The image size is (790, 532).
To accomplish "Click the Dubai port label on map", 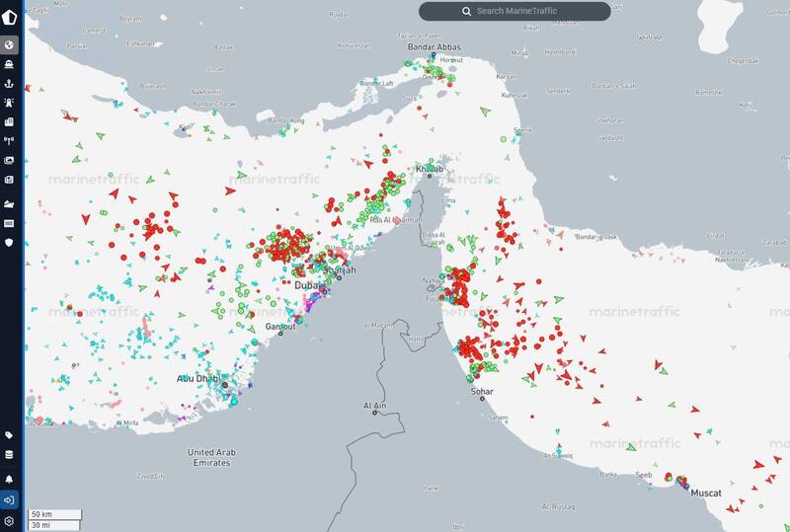I will pos(308,285).
